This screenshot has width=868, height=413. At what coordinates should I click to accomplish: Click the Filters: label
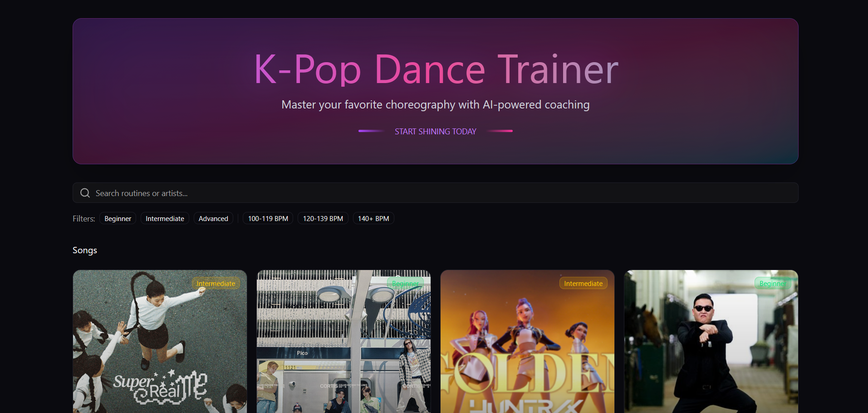pos(84,219)
